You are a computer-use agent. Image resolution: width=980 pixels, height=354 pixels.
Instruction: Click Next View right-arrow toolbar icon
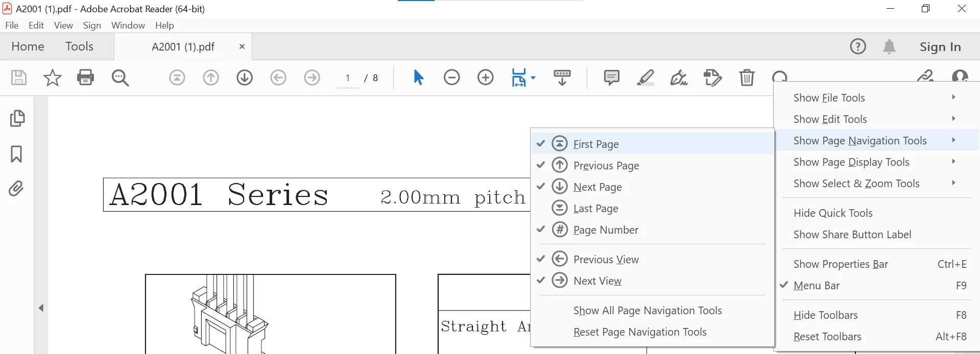(312, 78)
